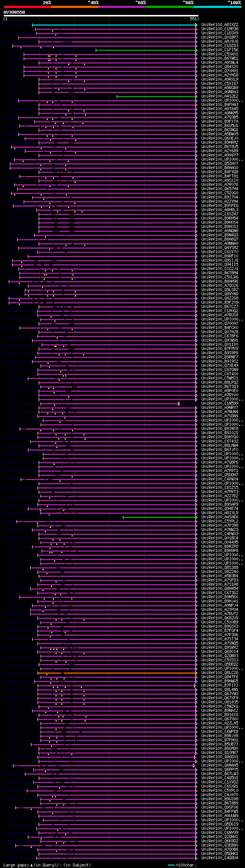Select the label UniRef100_Q84TF6
The image size is (245, 868).
click(220, 677)
